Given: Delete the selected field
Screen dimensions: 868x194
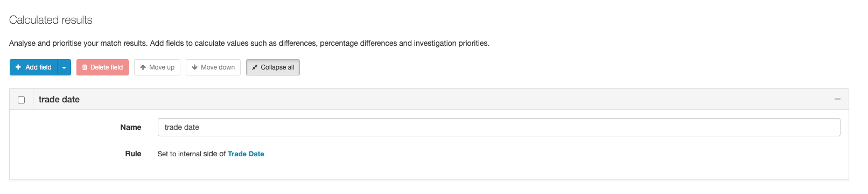Looking at the screenshot, I should pyautogui.click(x=102, y=67).
